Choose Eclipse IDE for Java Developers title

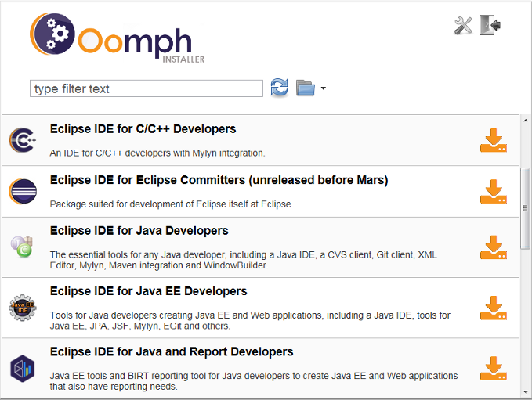[x=139, y=231]
